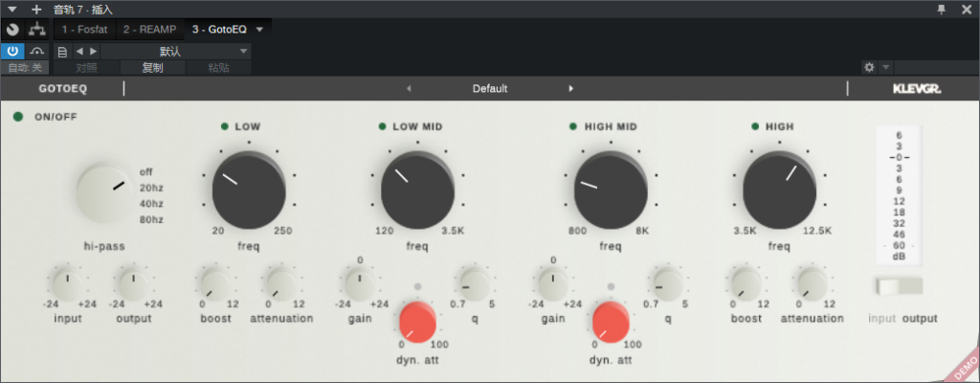Open the gear settings icon
The height and width of the screenshot is (383, 980).
(x=869, y=68)
